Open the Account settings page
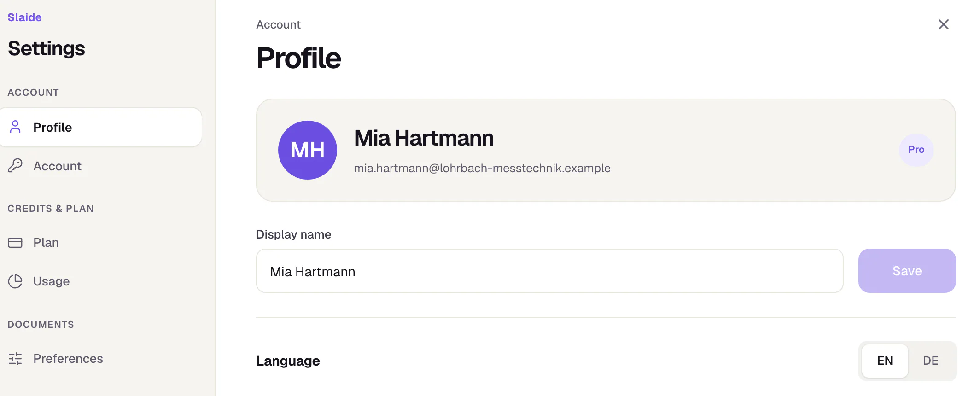Viewport: 980px width, 396px height. tap(100, 166)
